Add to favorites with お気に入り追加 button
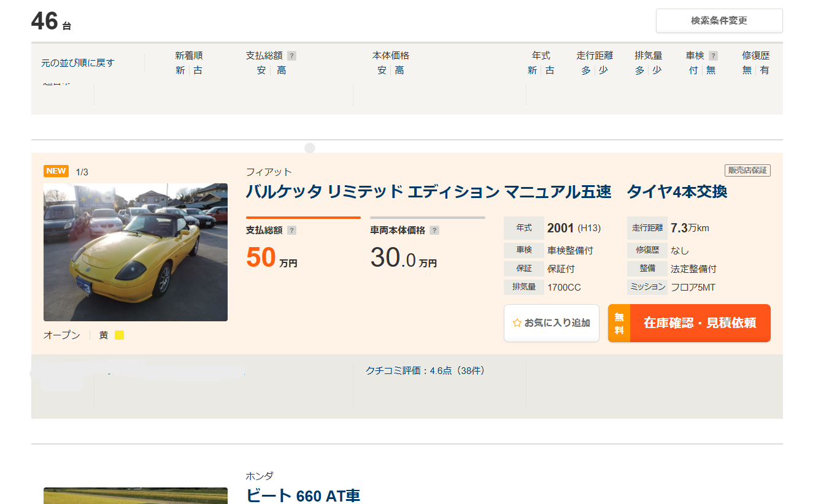Viewport: 829px width, 504px height. tap(552, 323)
